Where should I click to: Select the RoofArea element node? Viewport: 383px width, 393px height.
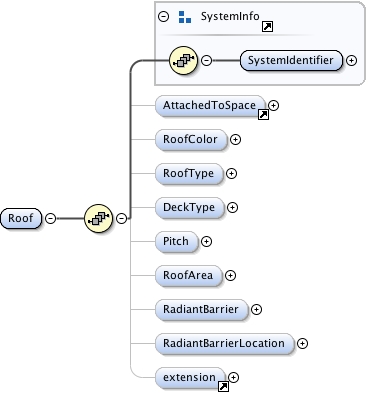click(188, 275)
